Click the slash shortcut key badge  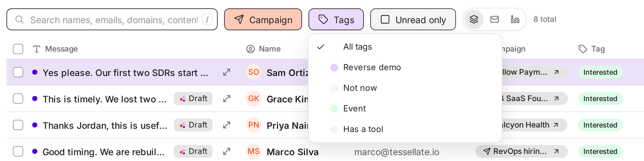207,19
